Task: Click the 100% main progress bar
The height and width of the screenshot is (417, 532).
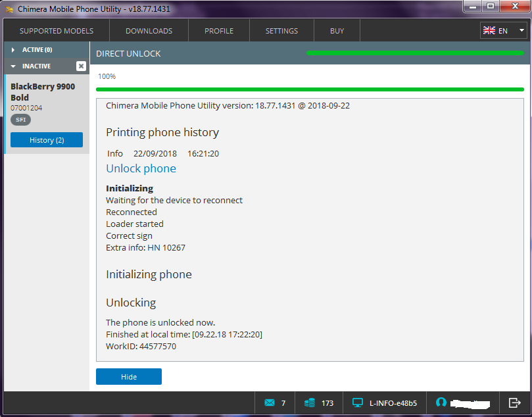Action: 310,89
